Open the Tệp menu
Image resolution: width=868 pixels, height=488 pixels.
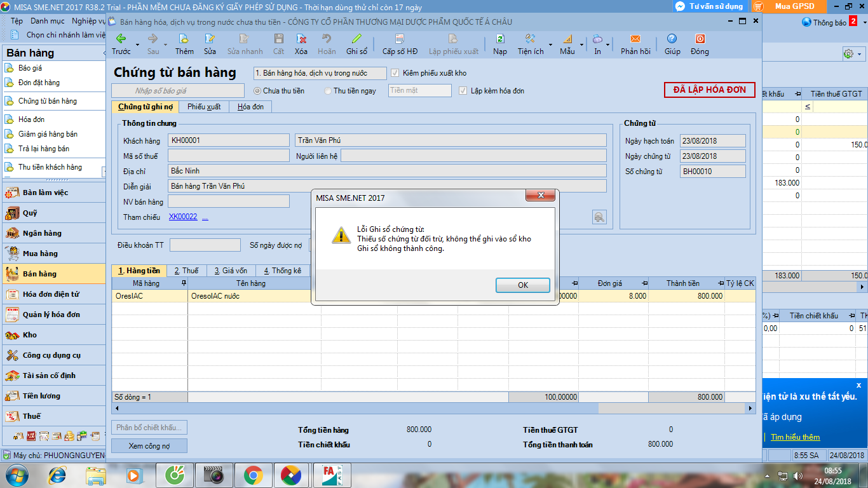coord(17,21)
